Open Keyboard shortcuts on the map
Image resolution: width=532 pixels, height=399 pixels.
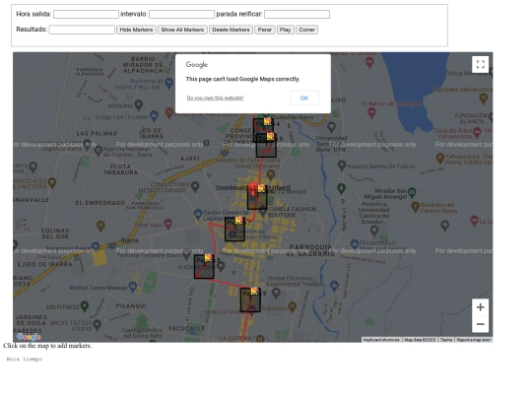click(381, 340)
